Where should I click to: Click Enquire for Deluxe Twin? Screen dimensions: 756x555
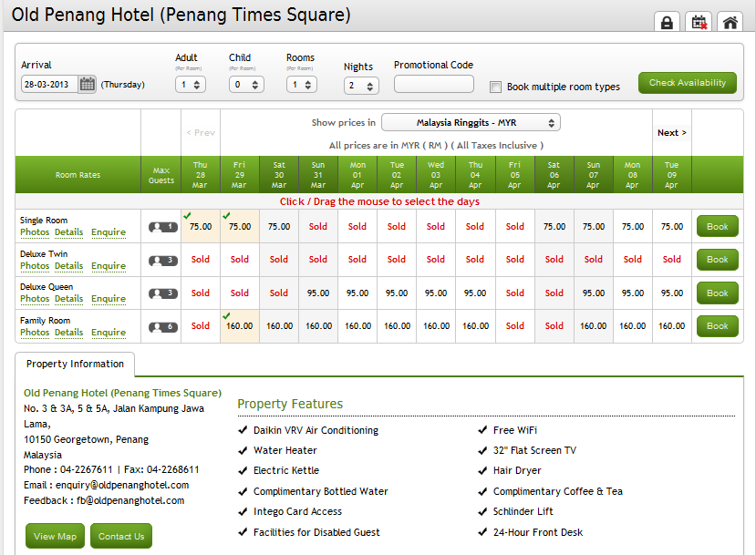[x=109, y=266]
